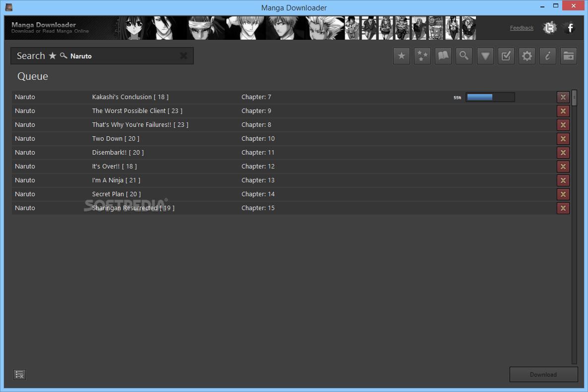Open settings gear icon
588x392 pixels.
coord(527,56)
